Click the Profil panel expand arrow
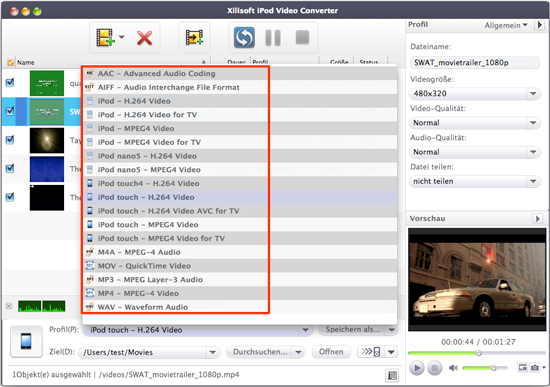The height and width of the screenshot is (387, 550). [x=539, y=25]
